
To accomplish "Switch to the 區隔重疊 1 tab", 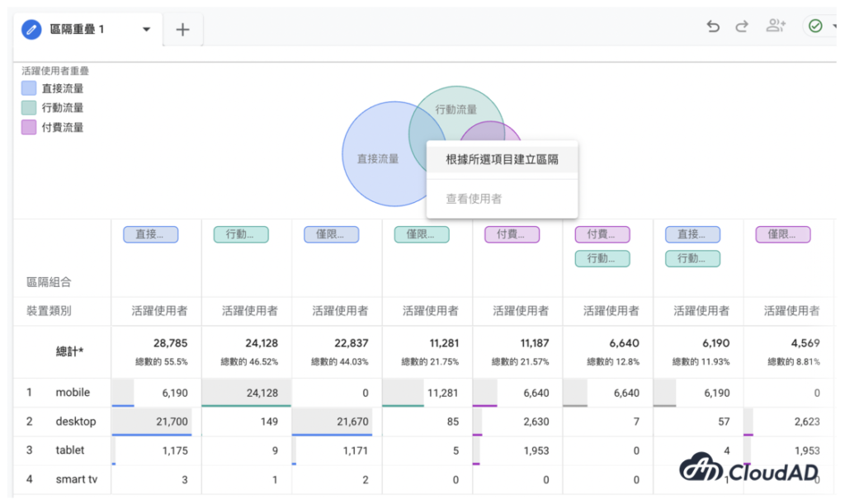I will (x=87, y=29).
